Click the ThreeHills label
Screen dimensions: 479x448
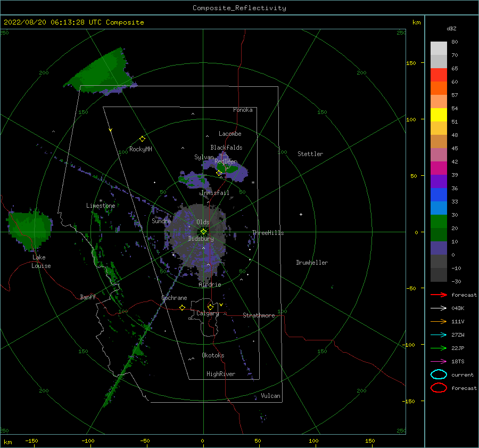coord(268,233)
